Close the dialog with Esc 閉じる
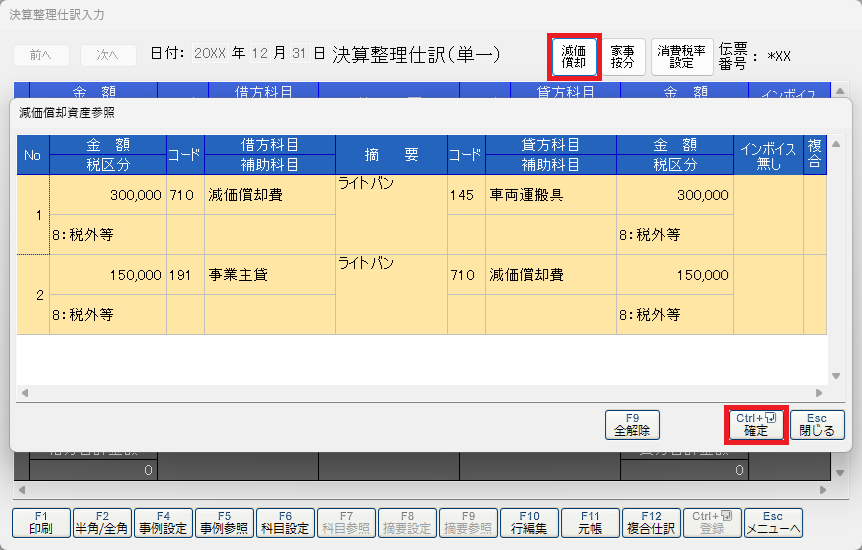Viewport: 862px width, 550px height. tap(816, 425)
